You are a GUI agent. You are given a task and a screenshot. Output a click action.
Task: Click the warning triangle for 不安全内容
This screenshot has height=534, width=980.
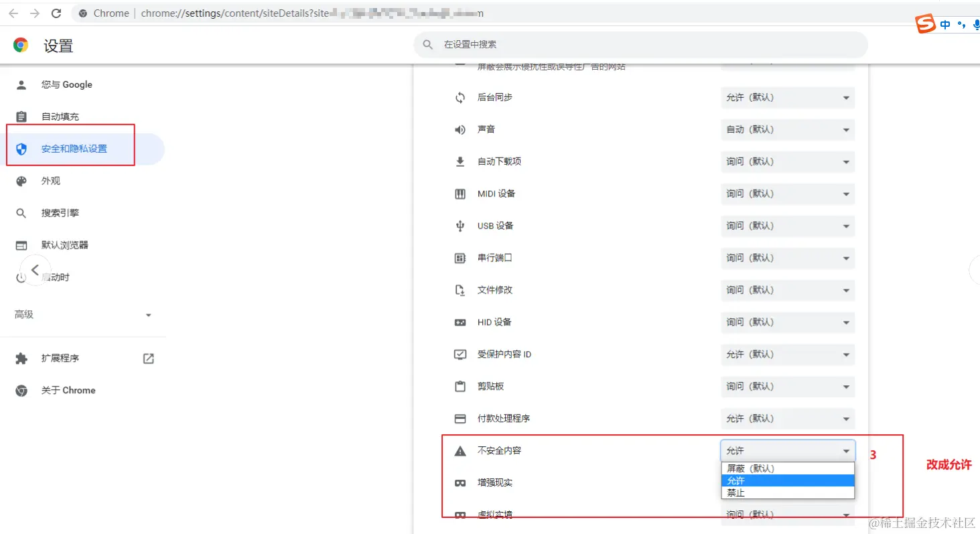pos(460,451)
